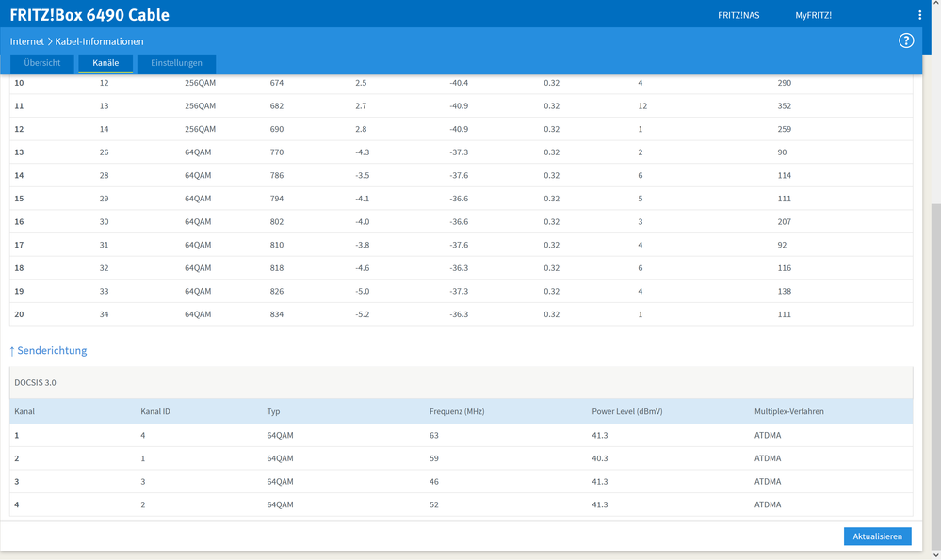The width and height of the screenshot is (941, 560).
Task: Click the page scrollbar thumb
Action: click(x=935, y=375)
